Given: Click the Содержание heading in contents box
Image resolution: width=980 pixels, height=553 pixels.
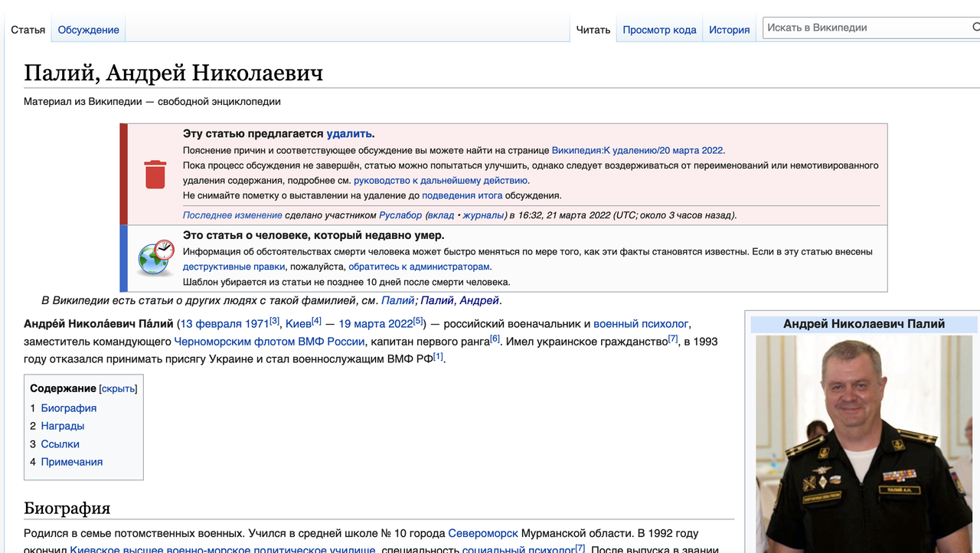Looking at the screenshot, I should (64, 389).
